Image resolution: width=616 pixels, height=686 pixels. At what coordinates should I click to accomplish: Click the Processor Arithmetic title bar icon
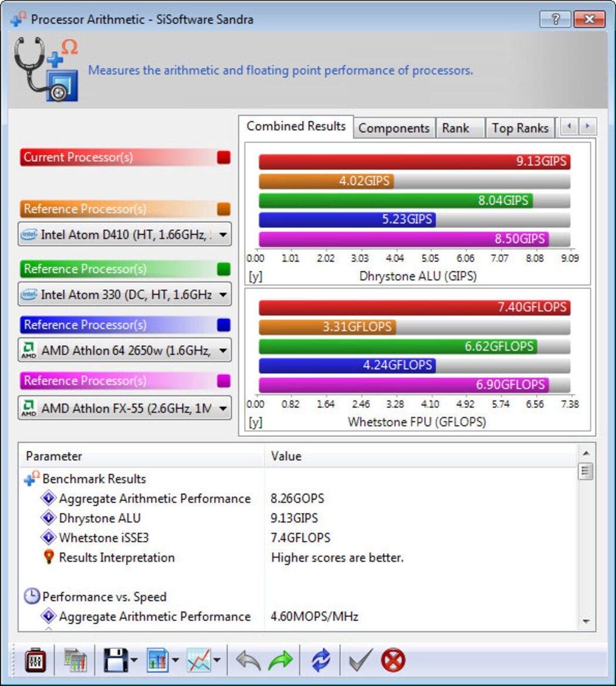click(18, 19)
